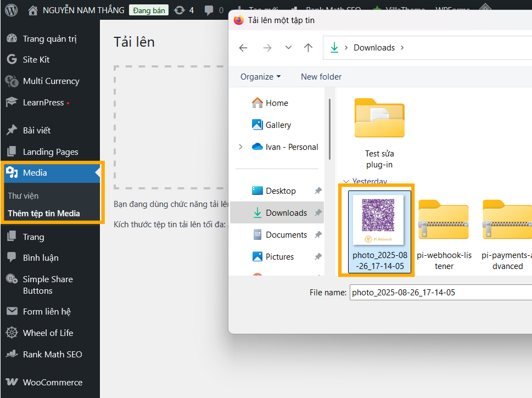Click the navigation pane scrollbar

[329, 129]
